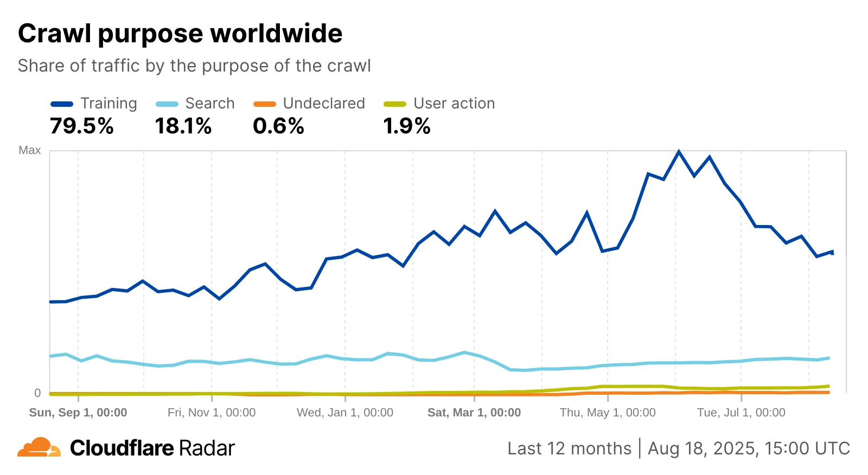The image size is (868, 475).
Task: Click the light blue Search legend swatch
Action: coord(167,104)
